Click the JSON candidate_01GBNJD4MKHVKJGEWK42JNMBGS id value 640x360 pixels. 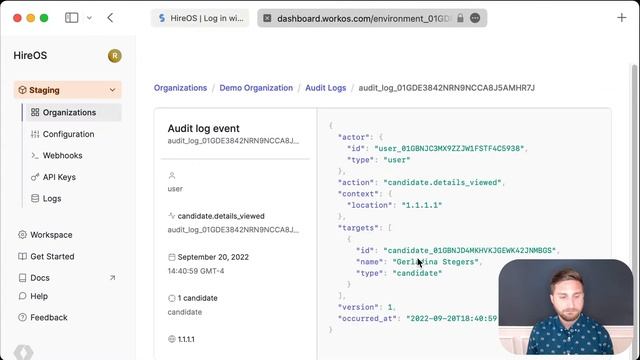(470, 250)
